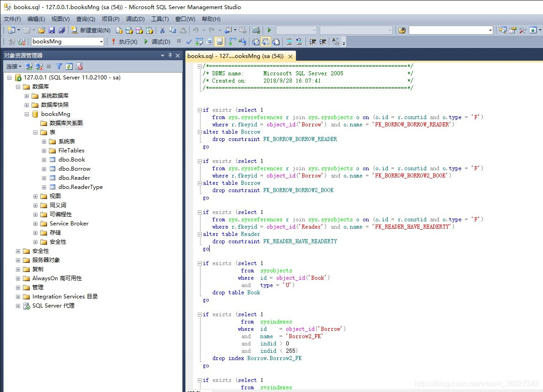Toggle auto-hide pin on Object Explorer
This screenshot has height=392, width=543.
[x=170, y=55]
